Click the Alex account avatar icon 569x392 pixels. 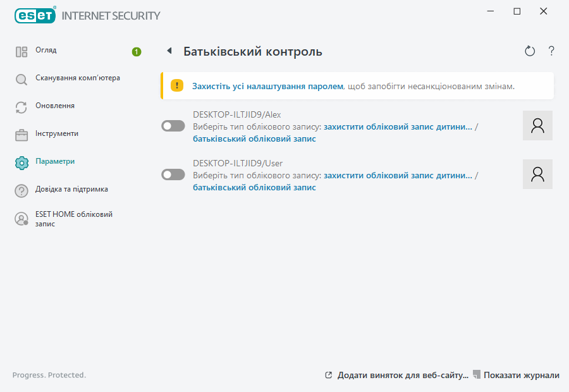tap(537, 125)
